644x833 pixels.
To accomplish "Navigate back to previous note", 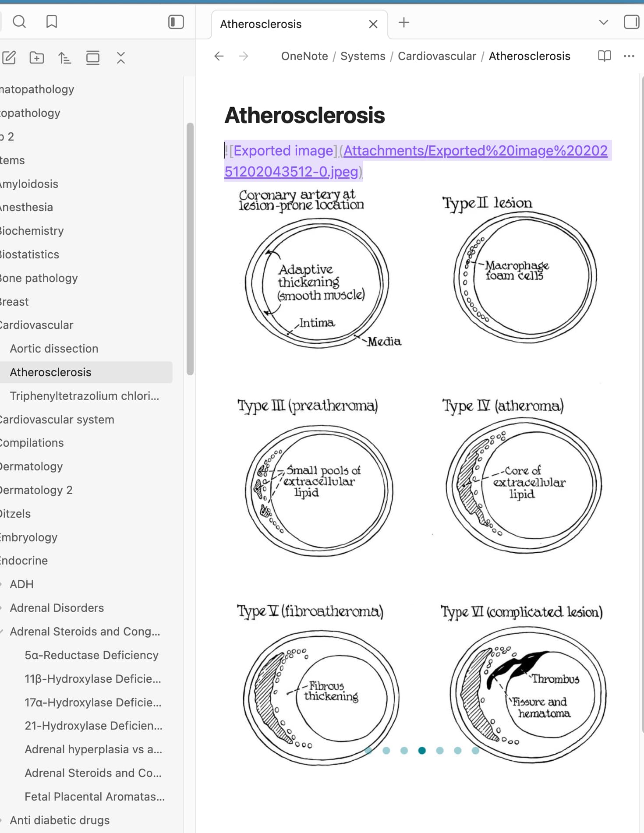I will pyautogui.click(x=219, y=56).
